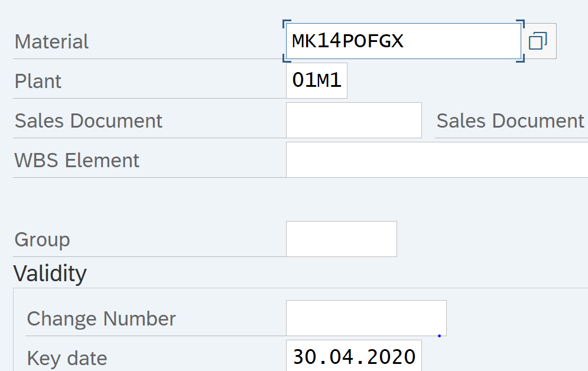
Task: Click the left Sales Document label
Action: click(89, 121)
